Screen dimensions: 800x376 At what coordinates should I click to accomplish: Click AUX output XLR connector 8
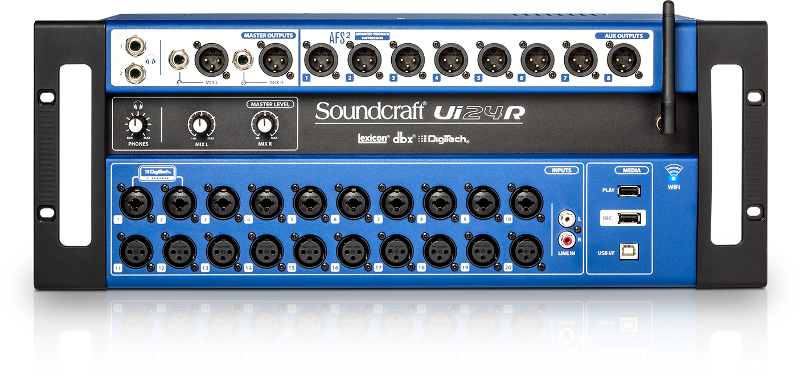(623, 60)
